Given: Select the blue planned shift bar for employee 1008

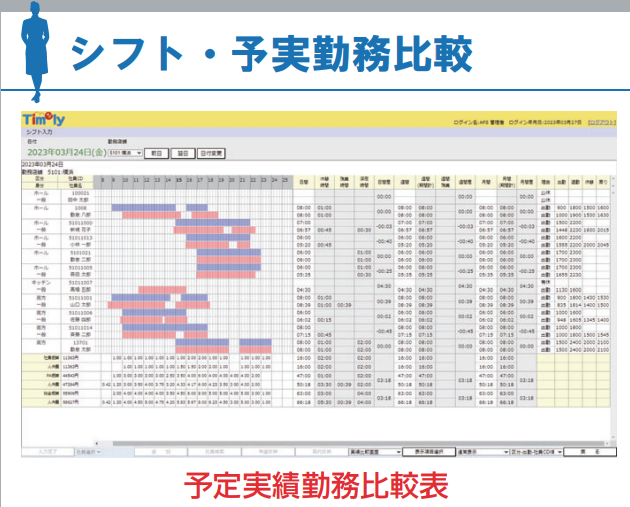Looking at the screenshot, I should (x=146, y=207).
